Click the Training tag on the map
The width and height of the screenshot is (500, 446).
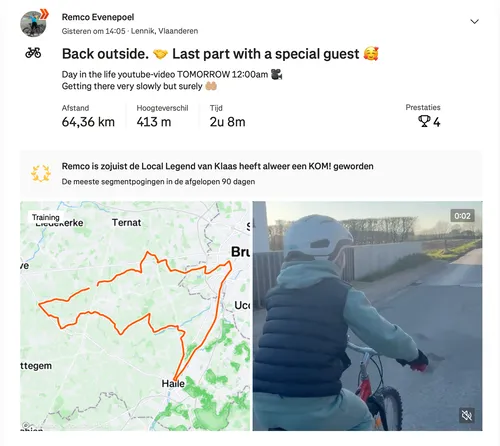pyautogui.click(x=46, y=217)
